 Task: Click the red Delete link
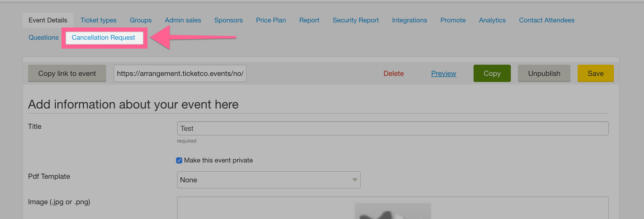[x=393, y=74]
